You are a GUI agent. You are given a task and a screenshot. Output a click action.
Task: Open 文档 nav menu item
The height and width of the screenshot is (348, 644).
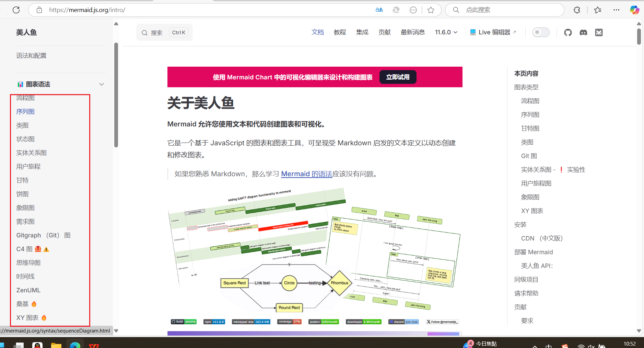(318, 32)
